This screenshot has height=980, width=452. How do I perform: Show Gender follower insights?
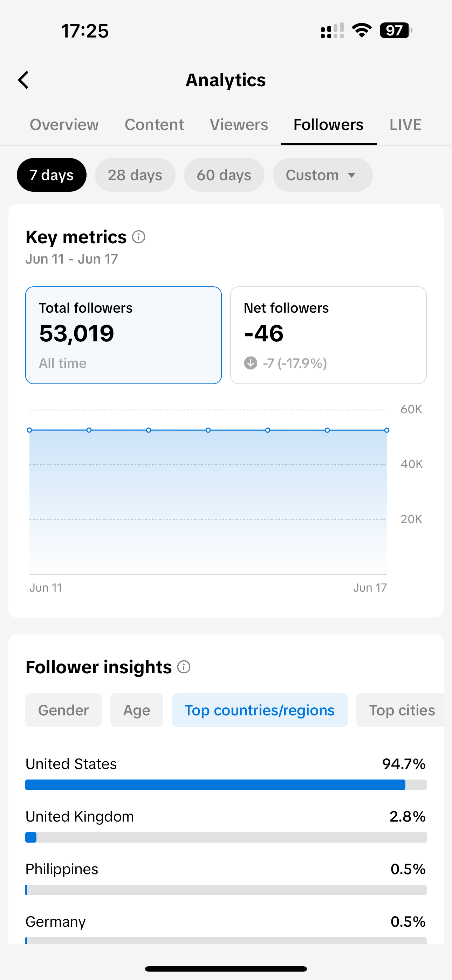(x=63, y=710)
